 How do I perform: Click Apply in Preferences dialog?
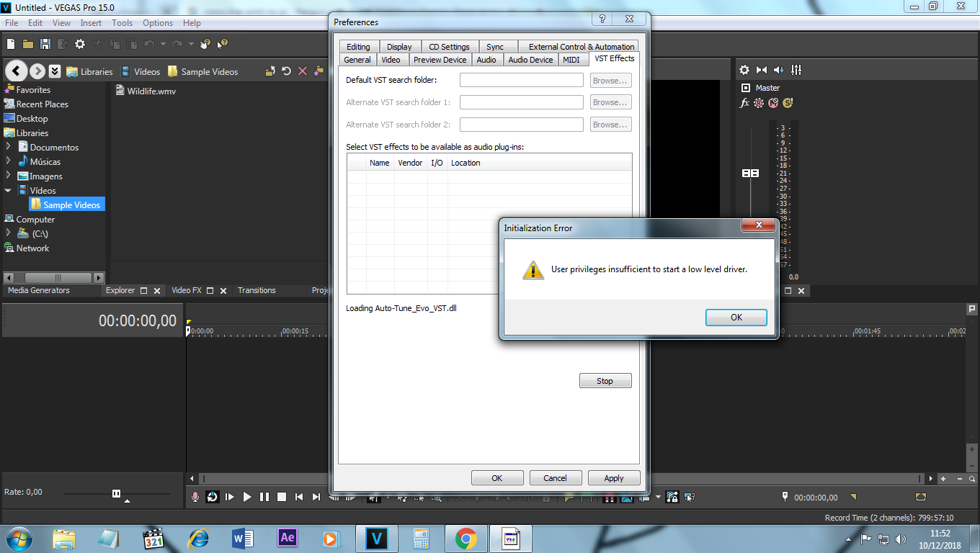click(x=614, y=477)
